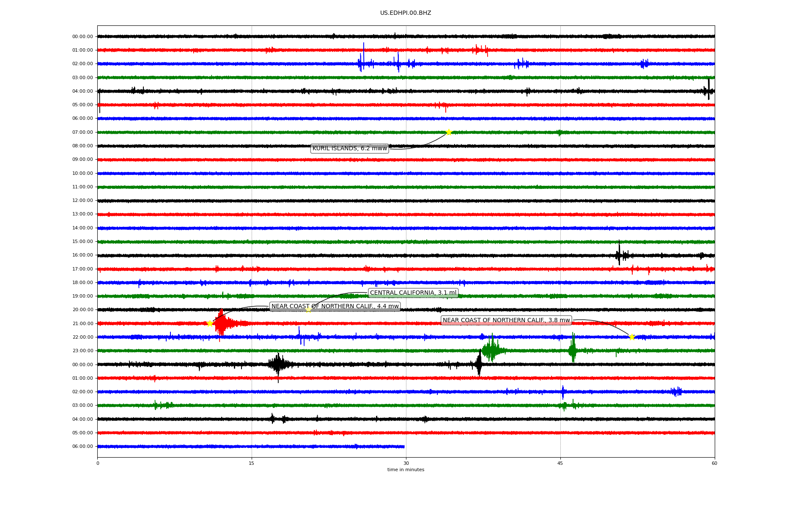The height and width of the screenshot is (508, 812).
Task: Click the KURIL ISLANDS, 6.2 mww label
Action: (x=349, y=148)
